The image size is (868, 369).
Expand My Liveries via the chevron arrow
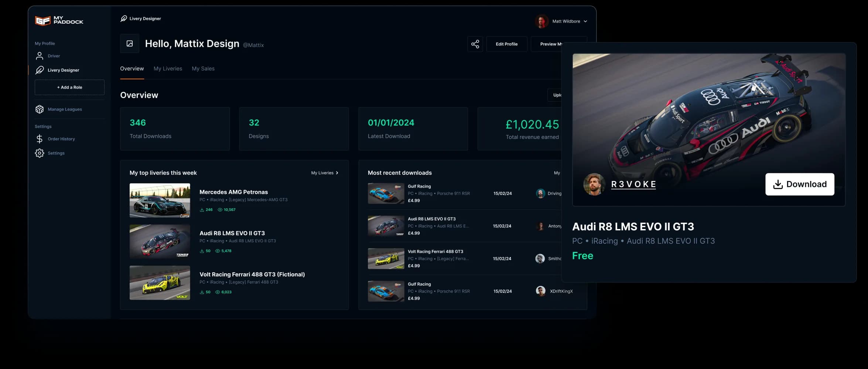(x=337, y=172)
